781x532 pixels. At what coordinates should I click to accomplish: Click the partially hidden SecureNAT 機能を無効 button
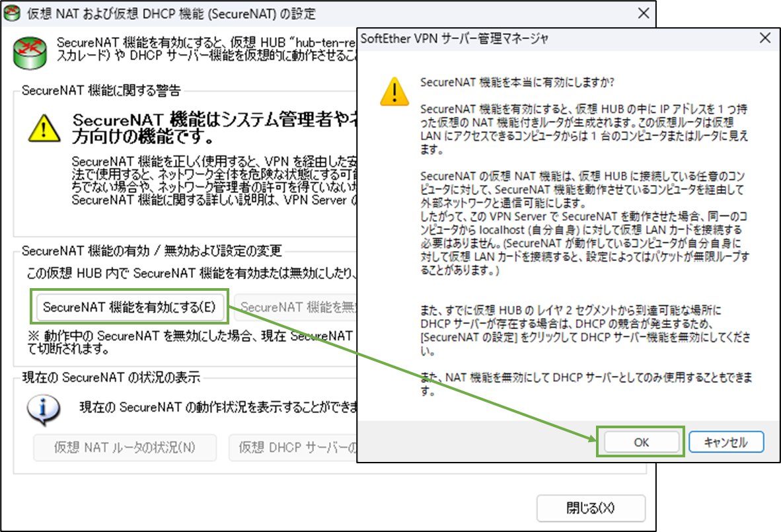[x=296, y=307]
